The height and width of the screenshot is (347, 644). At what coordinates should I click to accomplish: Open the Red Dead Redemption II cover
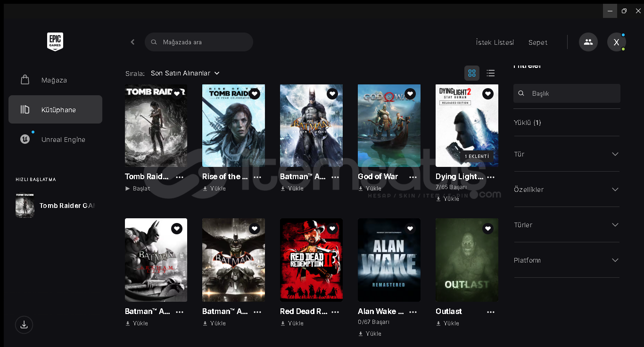coord(311,260)
